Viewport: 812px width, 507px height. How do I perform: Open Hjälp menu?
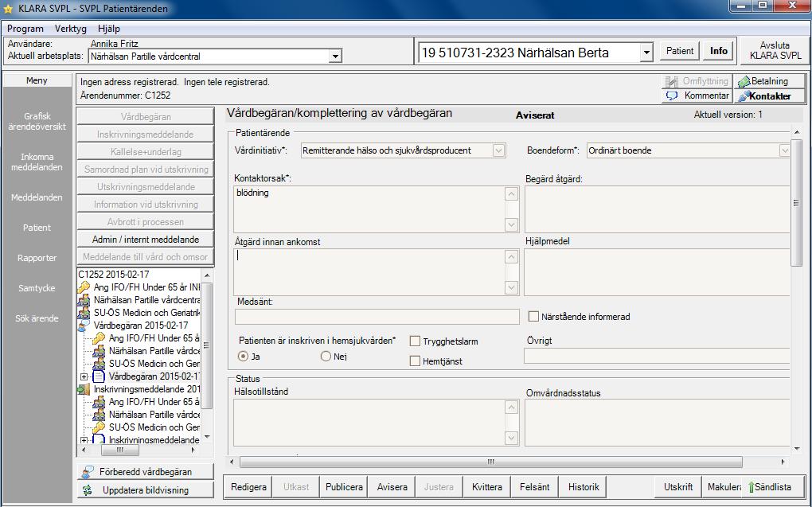coord(109,29)
